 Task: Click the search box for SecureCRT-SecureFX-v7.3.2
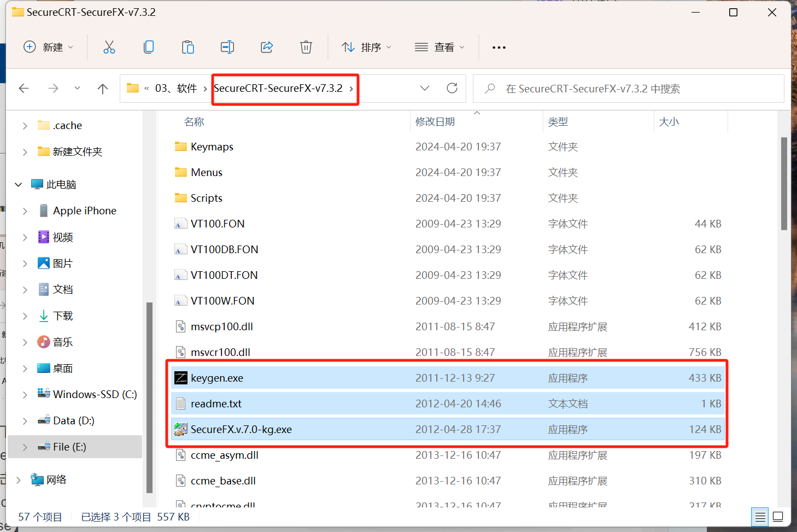[x=629, y=89]
